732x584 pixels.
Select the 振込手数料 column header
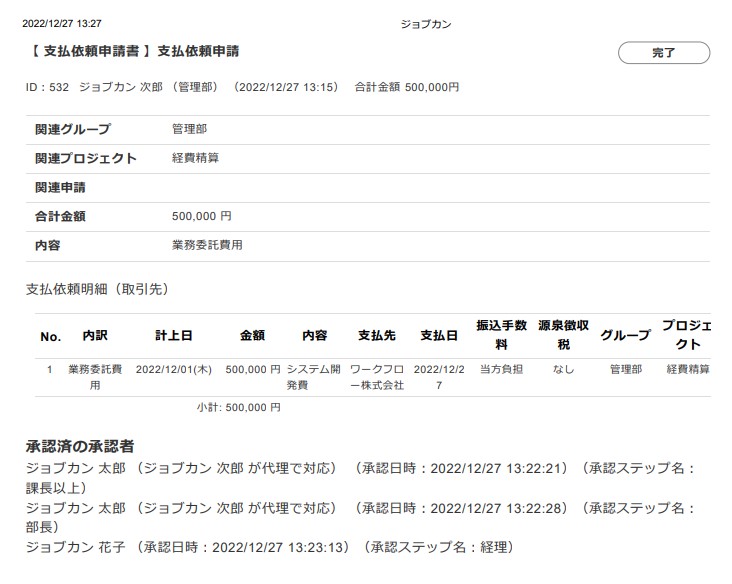click(x=500, y=335)
